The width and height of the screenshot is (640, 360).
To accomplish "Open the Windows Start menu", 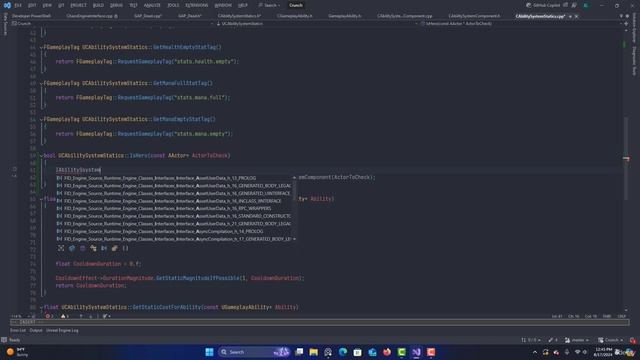I will pos(209,352).
